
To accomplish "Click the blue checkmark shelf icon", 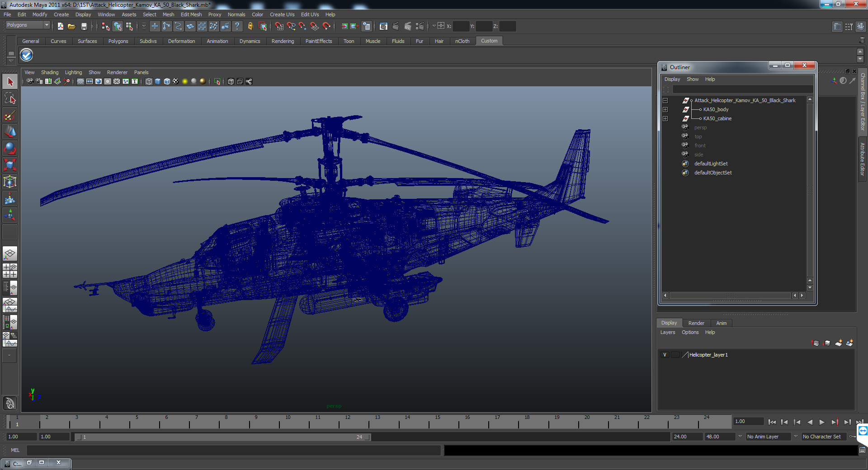I will click(27, 55).
